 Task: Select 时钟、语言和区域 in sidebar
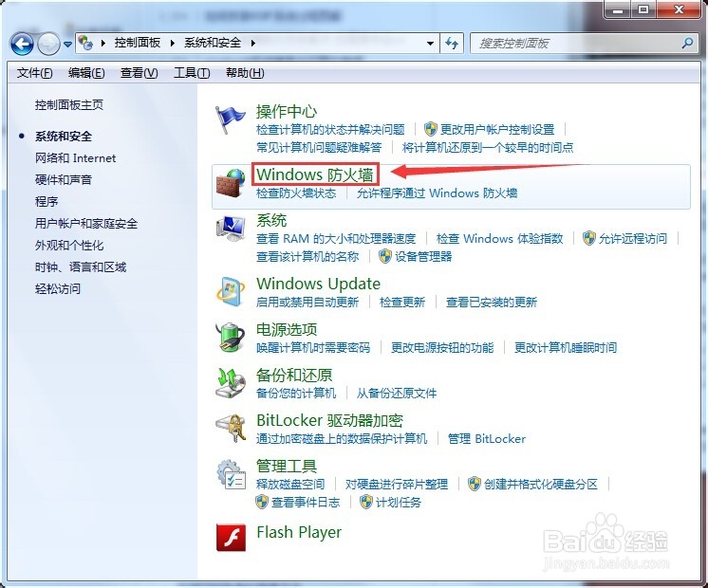[81, 266]
